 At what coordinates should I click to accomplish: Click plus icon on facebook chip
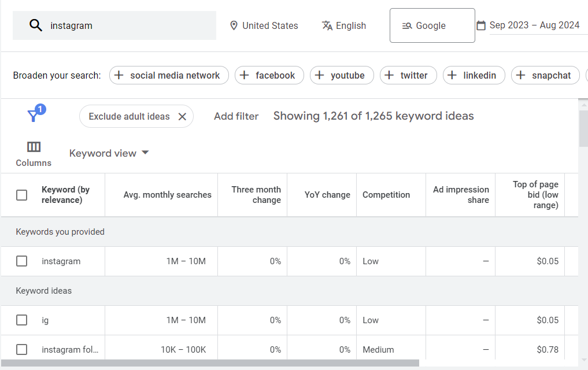tap(244, 75)
